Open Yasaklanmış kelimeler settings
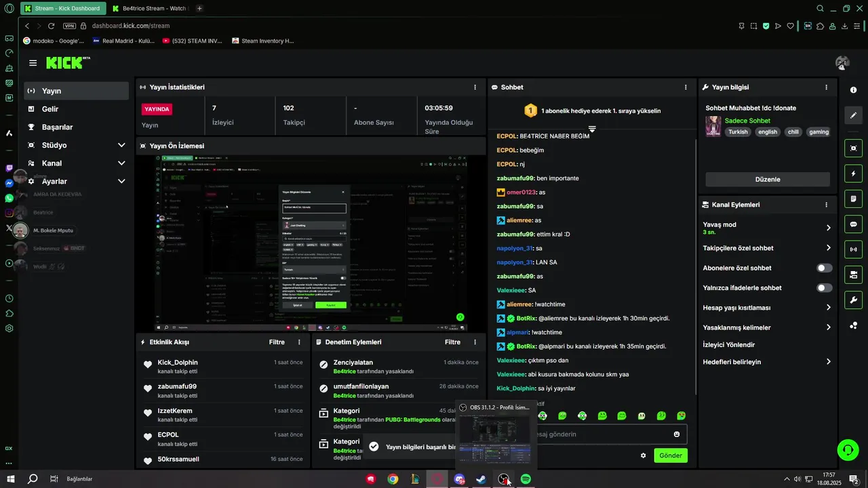This screenshot has width=868, height=488. [x=768, y=327]
